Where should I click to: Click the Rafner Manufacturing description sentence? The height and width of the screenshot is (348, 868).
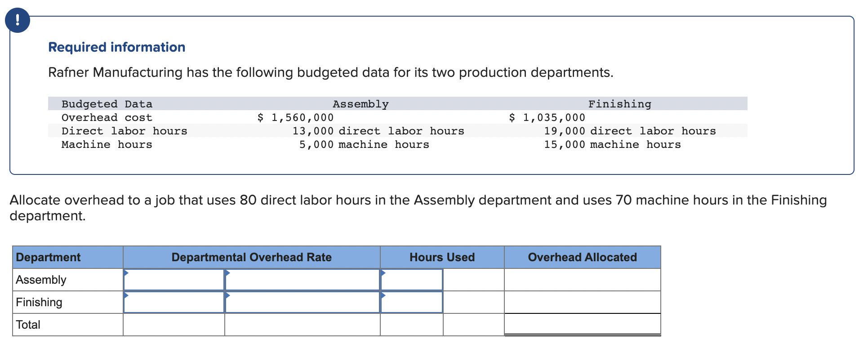[x=331, y=72]
